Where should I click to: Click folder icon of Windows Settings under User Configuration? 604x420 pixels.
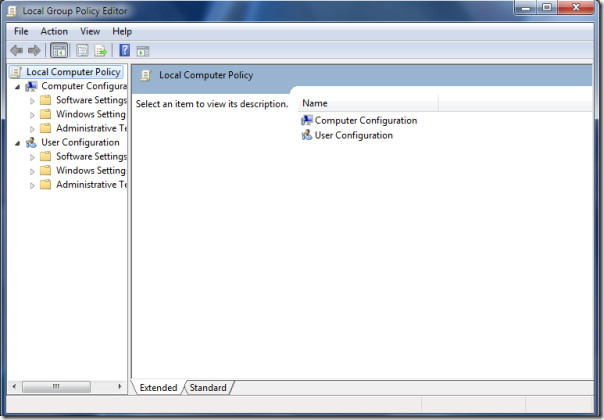pos(45,171)
